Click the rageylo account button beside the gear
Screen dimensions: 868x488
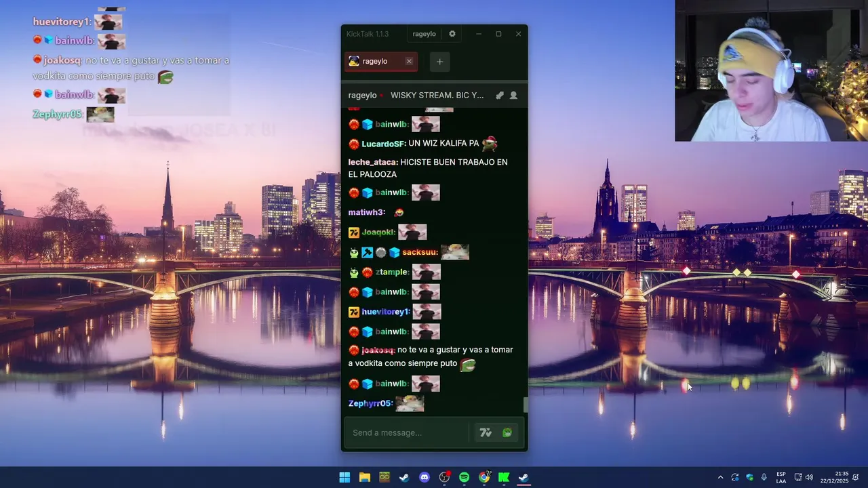[424, 34]
